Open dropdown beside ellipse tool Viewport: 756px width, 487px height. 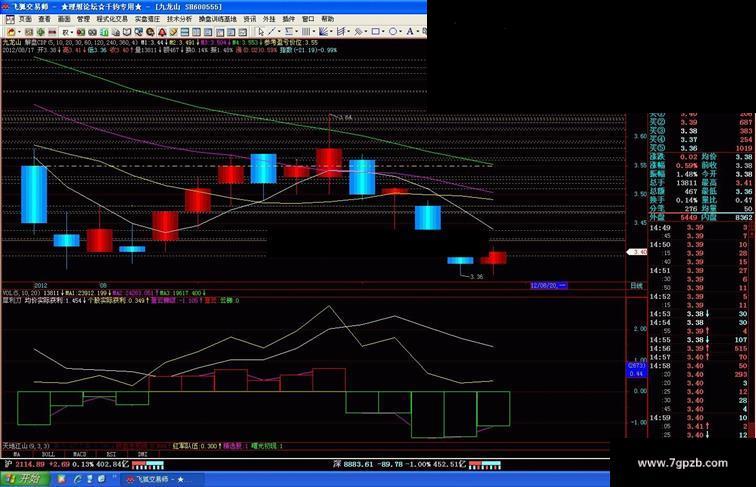(x=401, y=32)
